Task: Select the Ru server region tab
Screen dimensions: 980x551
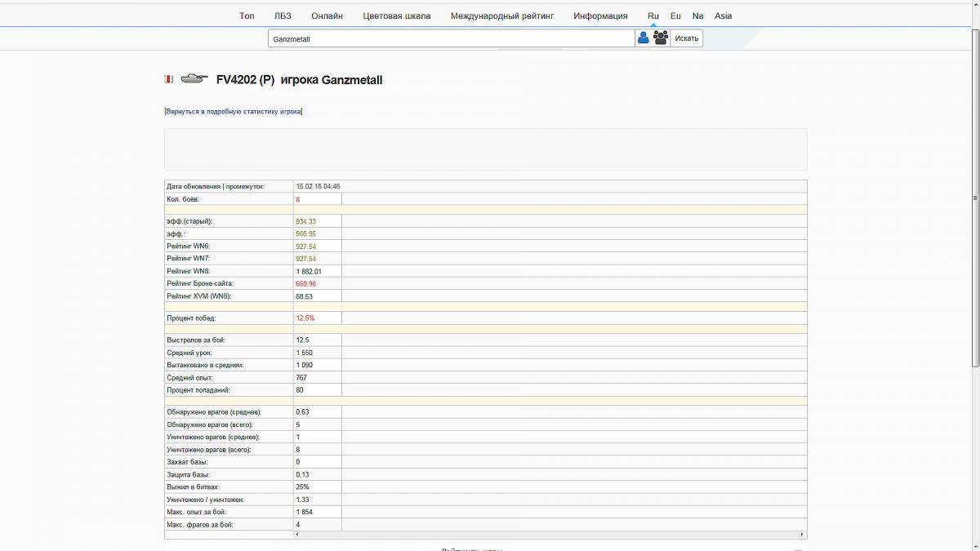Action: pos(653,16)
